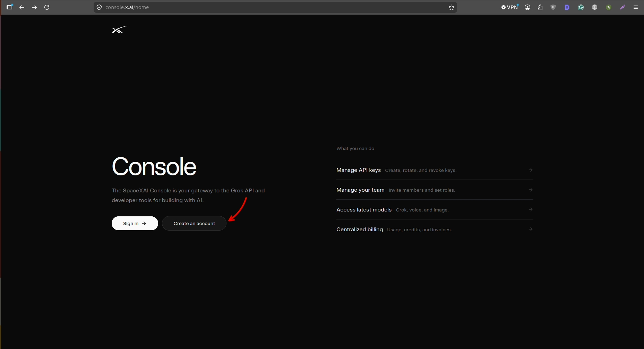Click the SpaceXAI Console description paragraph
The image size is (644, 349).
[x=188, y=196]
